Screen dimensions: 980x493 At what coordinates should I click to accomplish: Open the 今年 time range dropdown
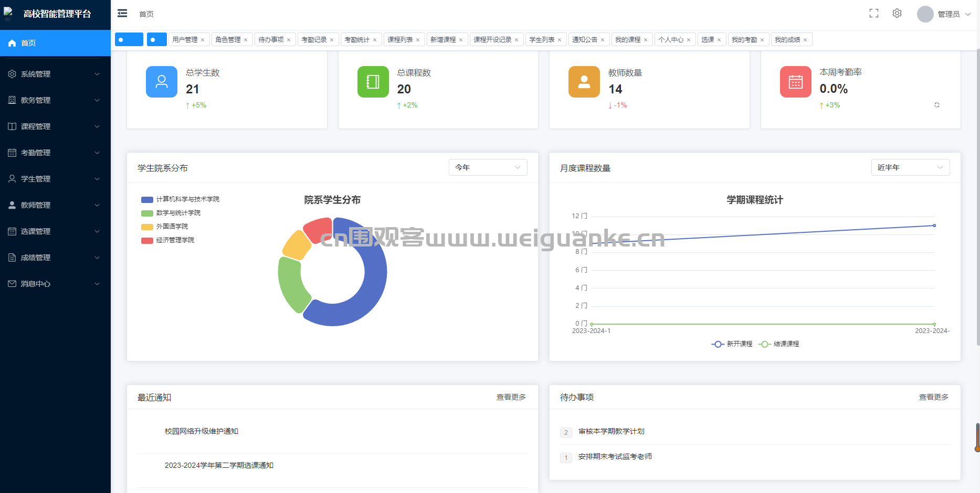(488, 167)
